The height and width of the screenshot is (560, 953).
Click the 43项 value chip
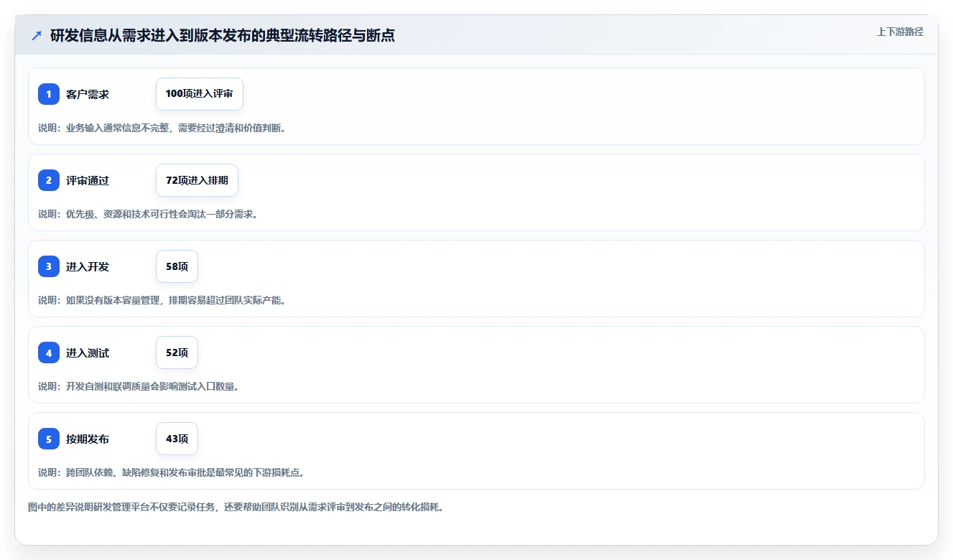pyautogui.click(x=177, y=439)
